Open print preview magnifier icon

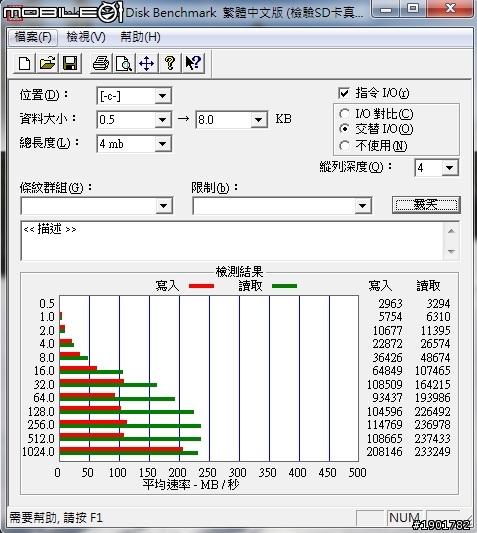pyautogui.click(x=124, y=63)
